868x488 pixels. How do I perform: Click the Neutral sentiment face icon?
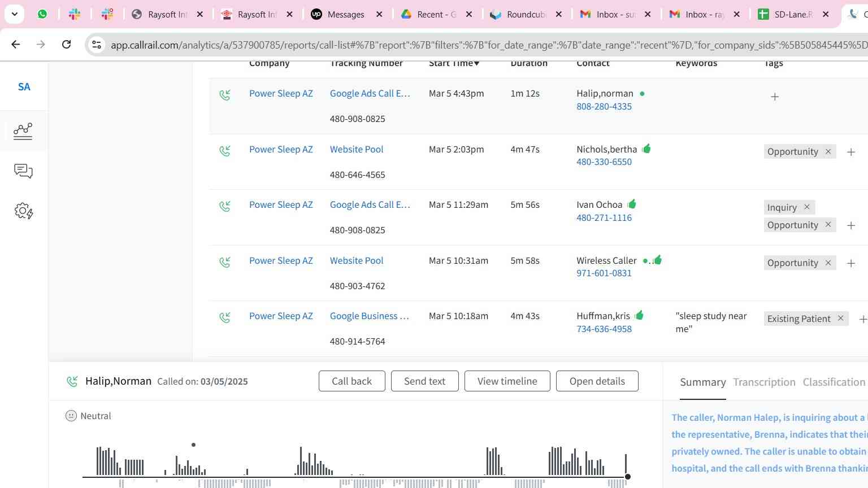71,416
